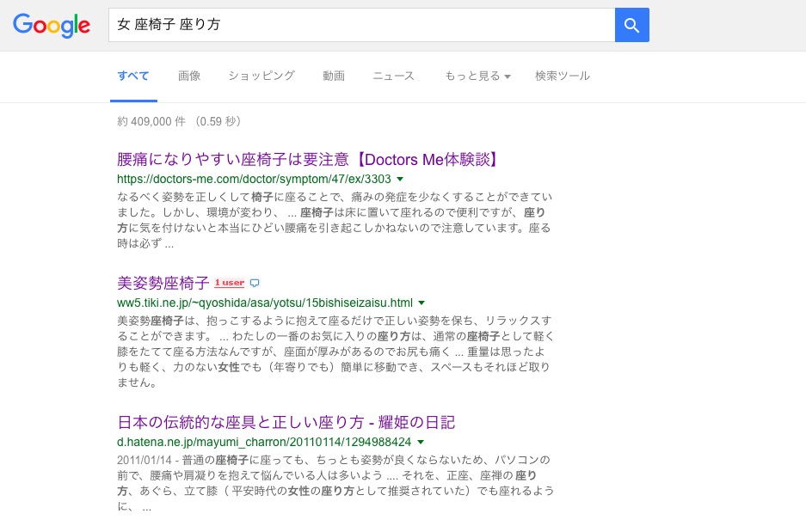Open 検索ツール options
This screenshot has width=806, height=532.
[x=563, y=76]
